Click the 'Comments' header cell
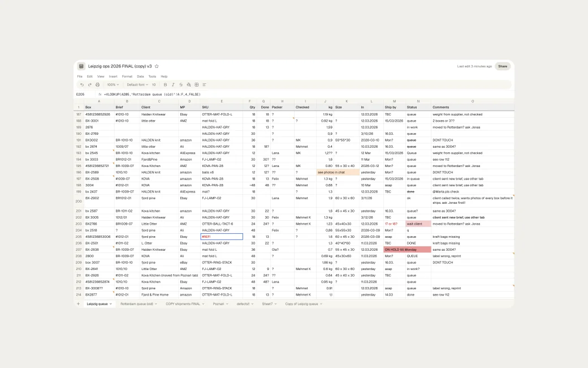 [473, 108]
